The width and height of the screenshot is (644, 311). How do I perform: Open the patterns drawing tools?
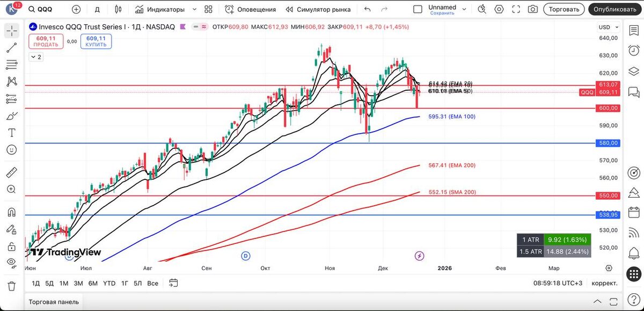click(x=11, y=82)
